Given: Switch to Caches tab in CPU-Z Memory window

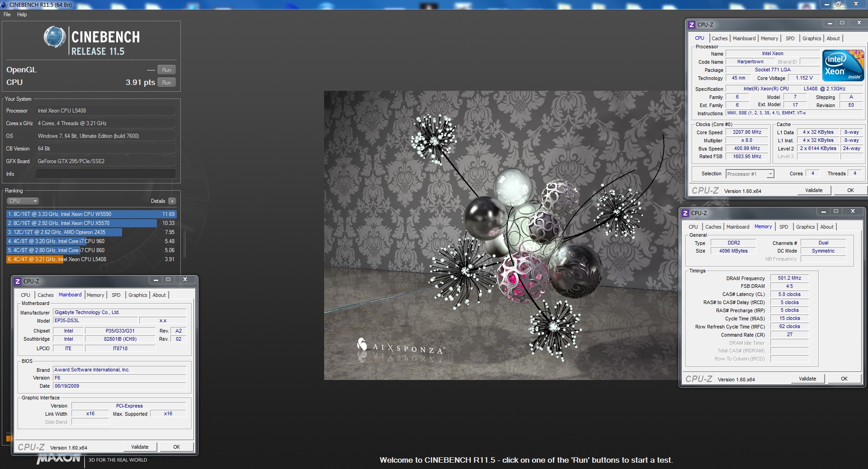Looking at the screenshot, I should [713, 227].
